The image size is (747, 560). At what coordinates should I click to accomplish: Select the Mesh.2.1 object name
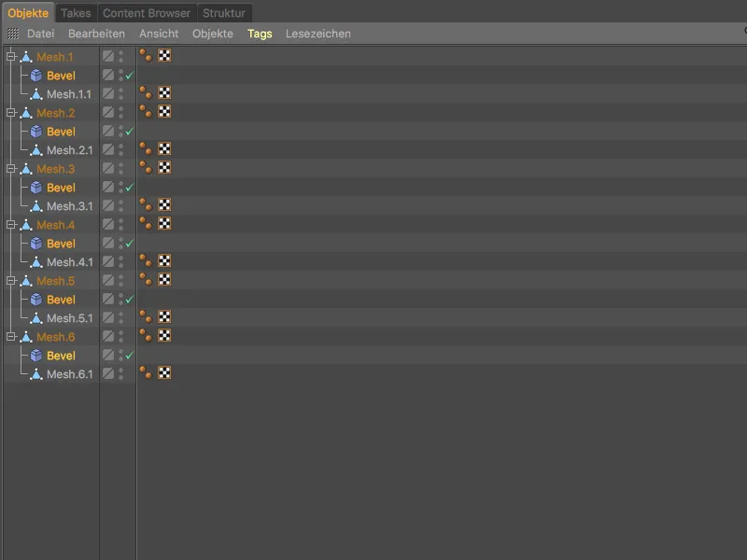pos(69,150)
